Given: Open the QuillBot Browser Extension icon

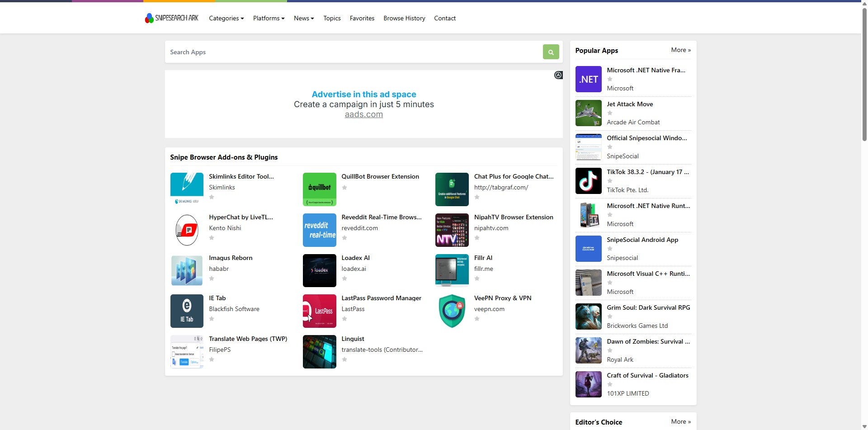Looking at the screenshot, I should [319, 189].
